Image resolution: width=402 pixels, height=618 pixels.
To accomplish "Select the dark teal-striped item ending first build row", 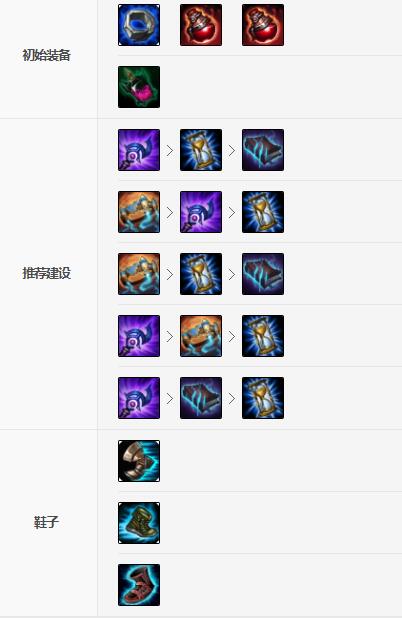I will point(263,150).
